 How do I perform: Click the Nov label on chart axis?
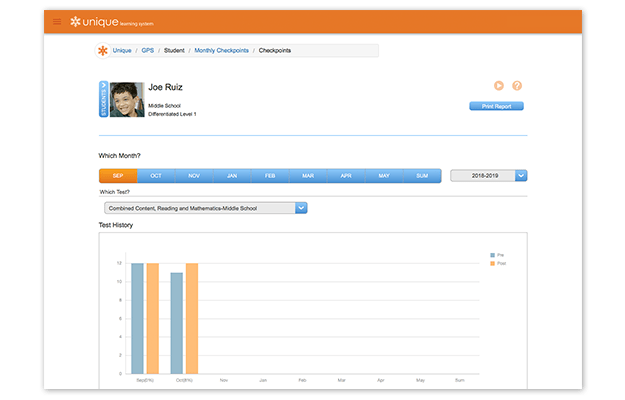click(224, 380)
